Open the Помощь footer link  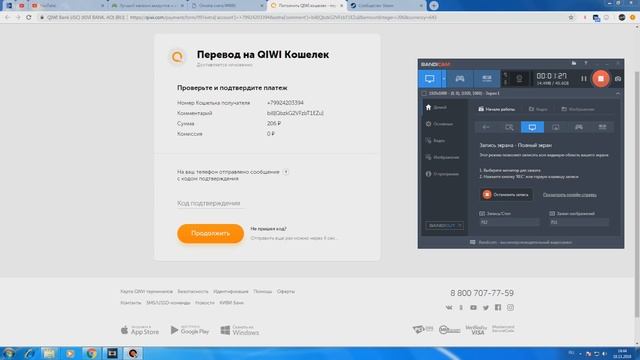(x=262, y=291)
